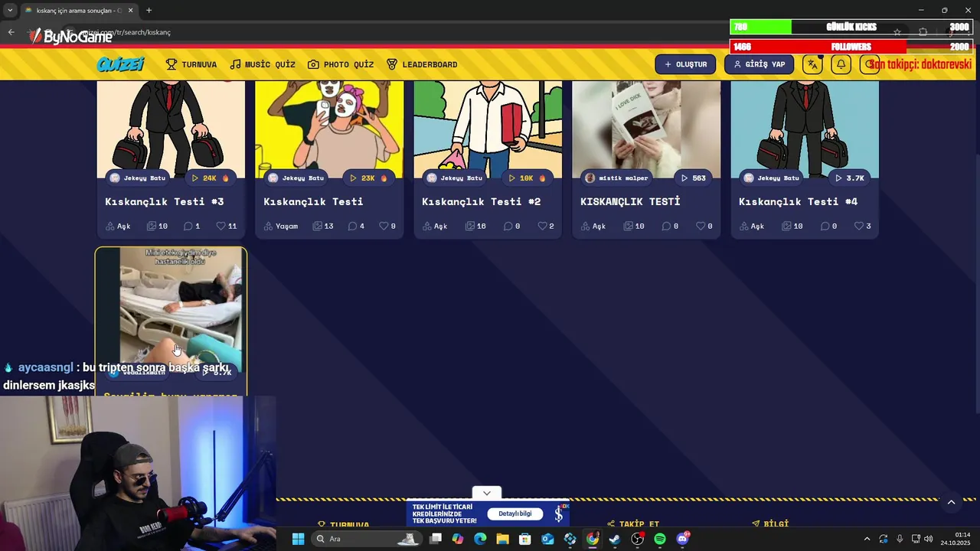Open Discord from the taskbar
The height and width of the screenshot is (551, 980).
click(x=682, y=539)
